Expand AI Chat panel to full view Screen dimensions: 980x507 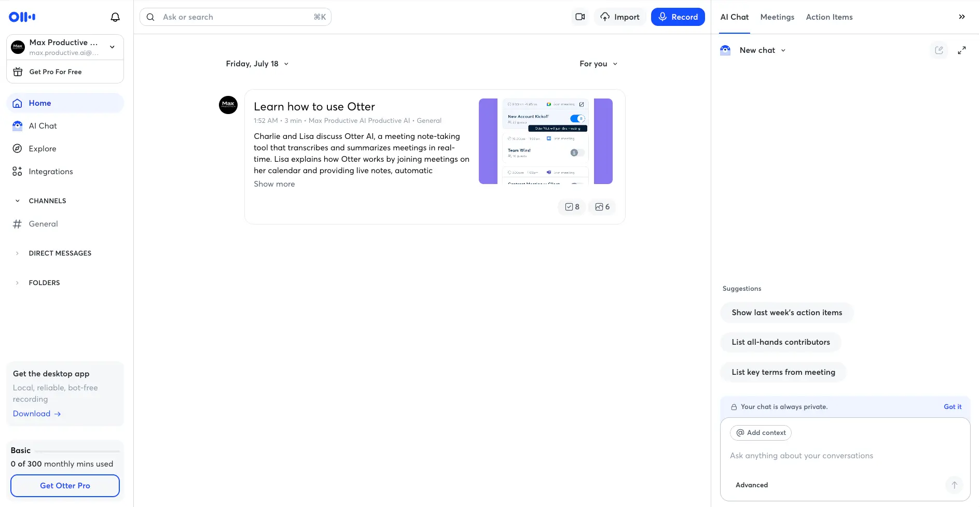(x=962, y=50)
